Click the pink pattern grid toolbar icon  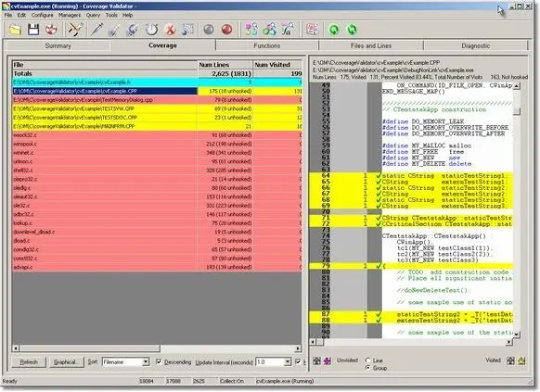pyautogui.click(x=313, y=30)
